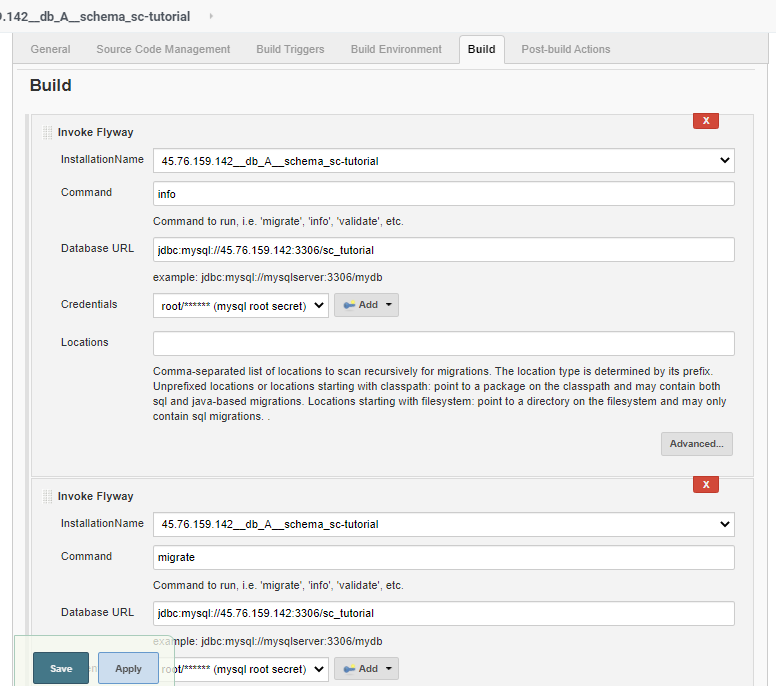Screen dimensions: 776x686
Task: Open InstallationName dropdown in second Flyway step
Action: point(443,524)
